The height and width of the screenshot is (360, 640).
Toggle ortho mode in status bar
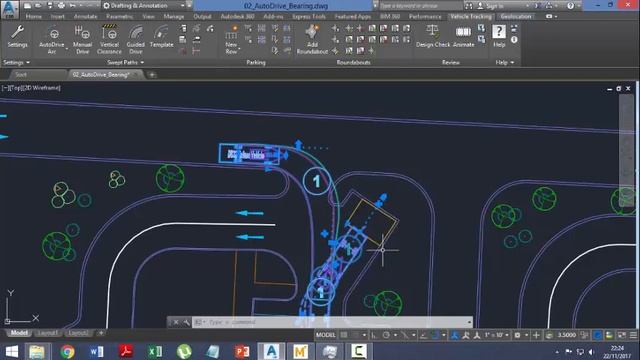(x=374, y=335)
